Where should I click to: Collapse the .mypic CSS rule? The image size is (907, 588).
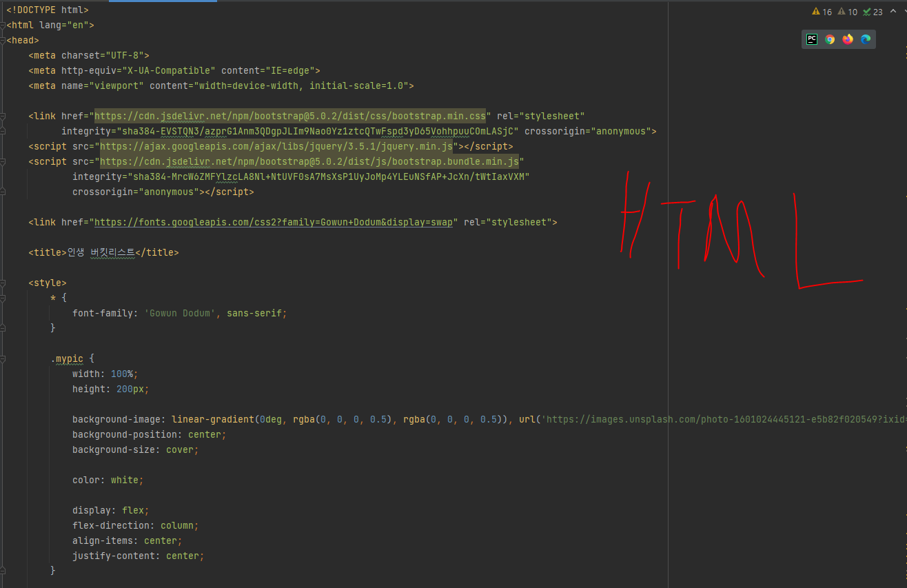[x=3, y=358]
